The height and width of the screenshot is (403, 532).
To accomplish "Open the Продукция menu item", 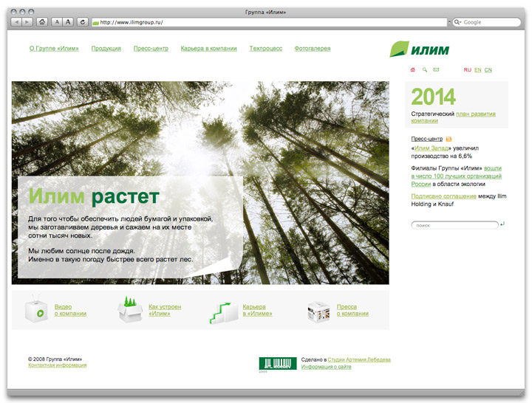I will click(106, 49).
